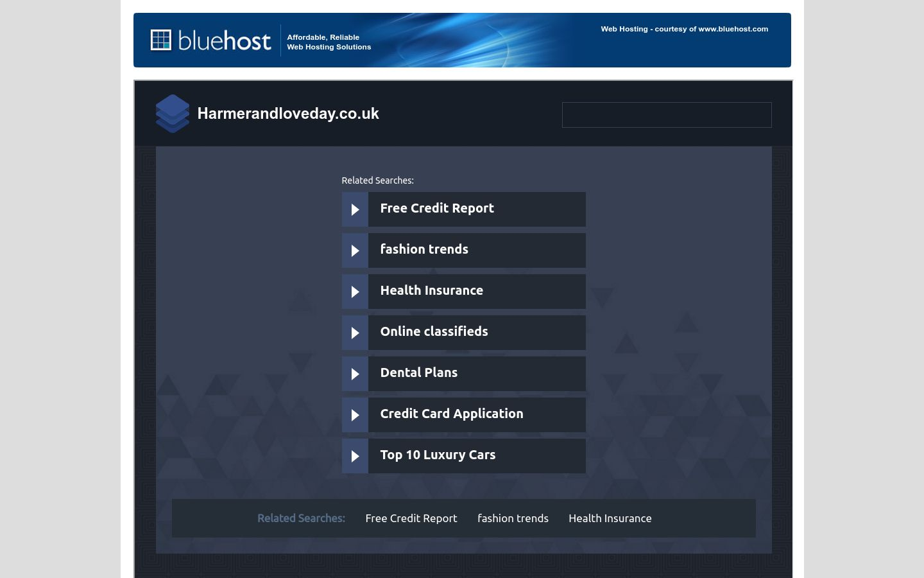Screen dimensions: 924x578
Task: Click arrow icon beside Credit Card Application
Action: click(355, 415)
